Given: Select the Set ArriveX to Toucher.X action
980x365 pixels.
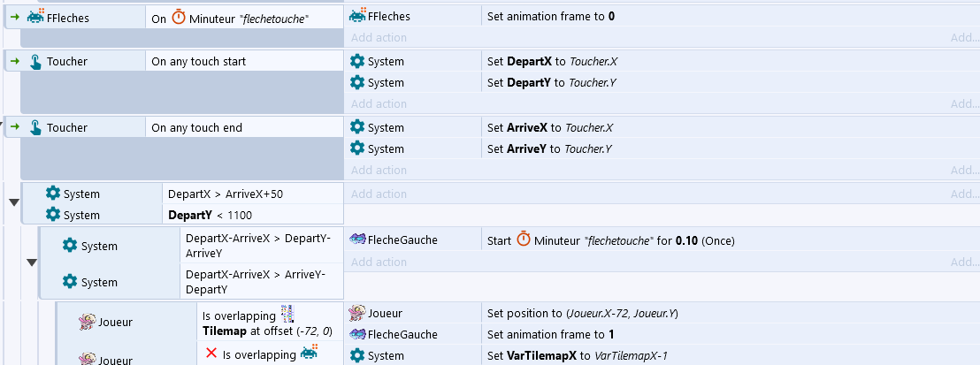Looking at the screenshot, I should (x=550, y=127).
